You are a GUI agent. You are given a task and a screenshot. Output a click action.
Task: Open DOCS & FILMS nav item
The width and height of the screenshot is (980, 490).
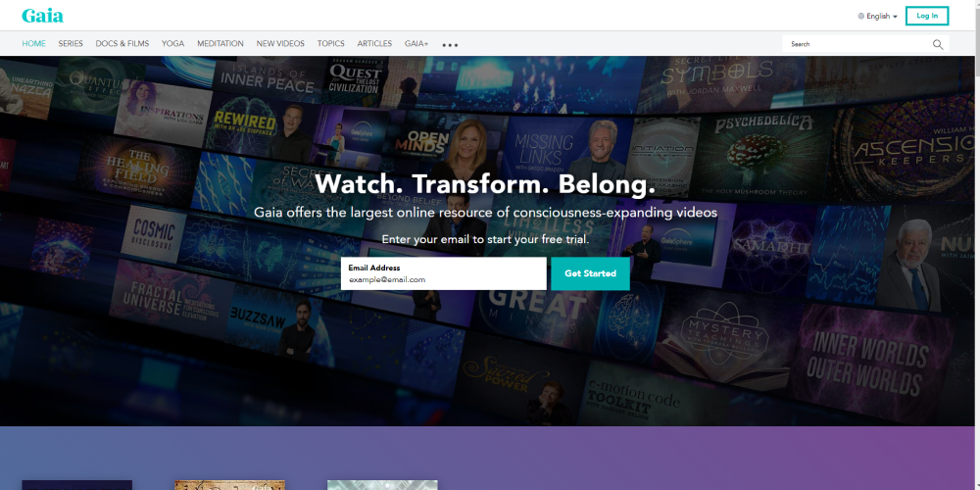tap(122, 44)
